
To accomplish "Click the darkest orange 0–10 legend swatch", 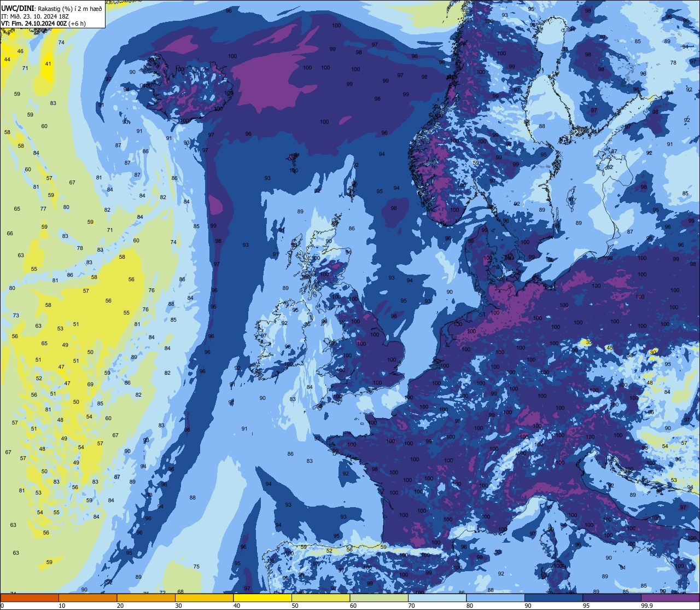I will 30,597.
